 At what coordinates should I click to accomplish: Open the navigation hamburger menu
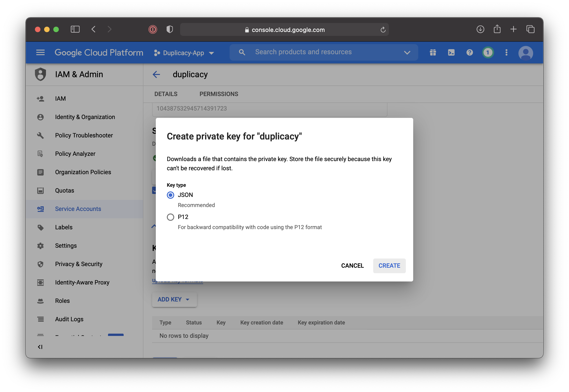click(x=40, y=52)
